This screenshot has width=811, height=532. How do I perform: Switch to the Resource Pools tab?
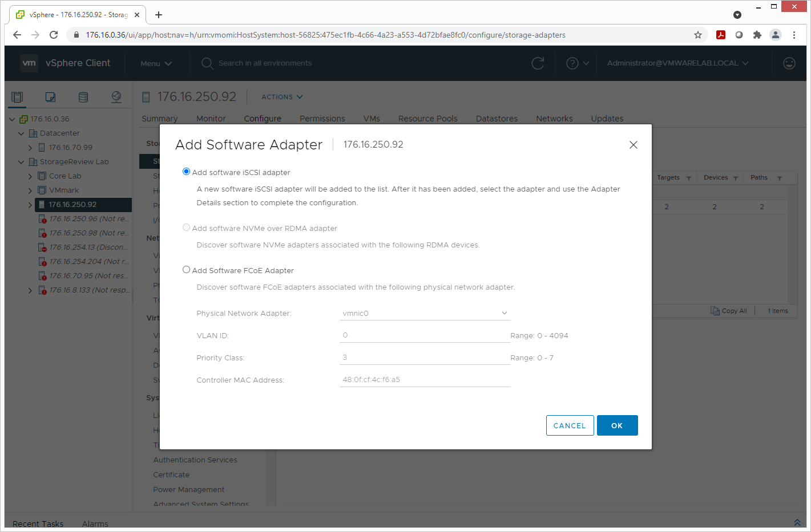[428, 119]
